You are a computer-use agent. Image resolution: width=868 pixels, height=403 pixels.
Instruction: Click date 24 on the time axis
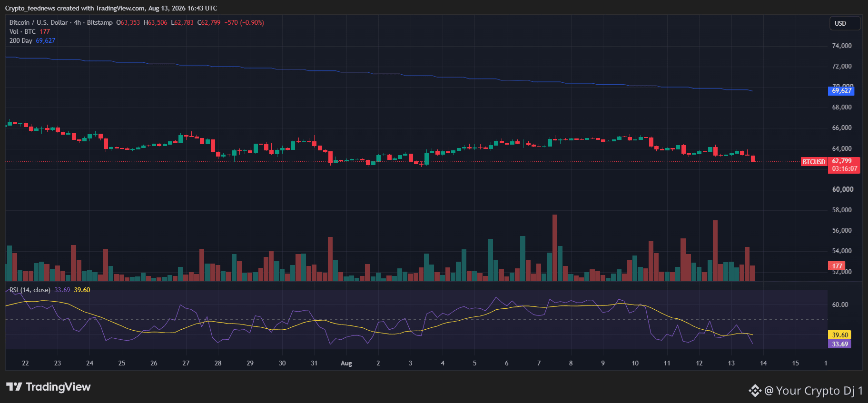[89, 363]
